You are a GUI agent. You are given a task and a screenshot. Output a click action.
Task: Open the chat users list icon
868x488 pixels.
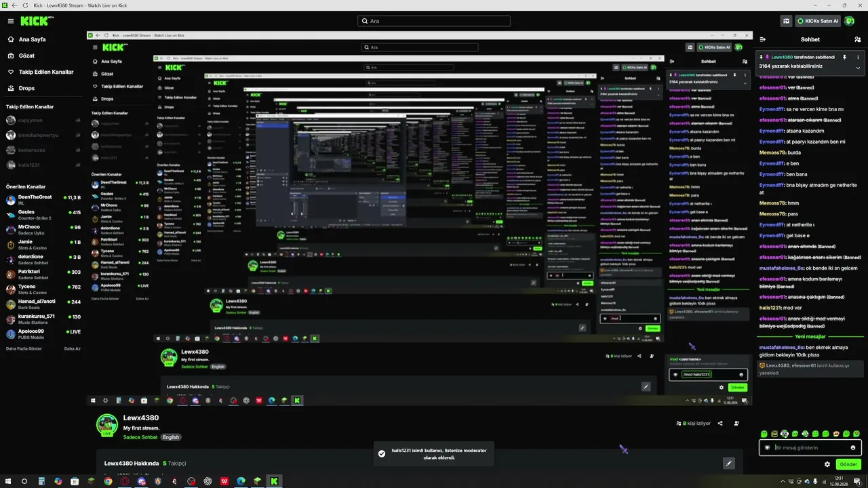(x=858, y=39)
